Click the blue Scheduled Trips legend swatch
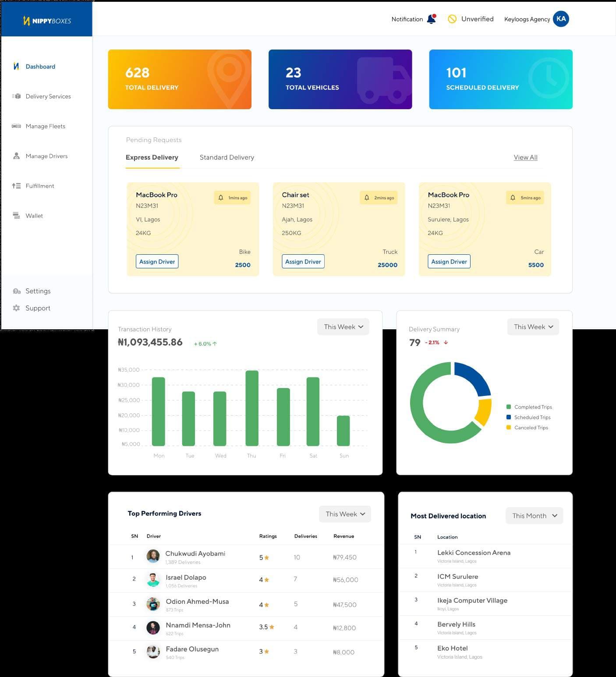This screenshot has width=616, height=677. [509, 417]
